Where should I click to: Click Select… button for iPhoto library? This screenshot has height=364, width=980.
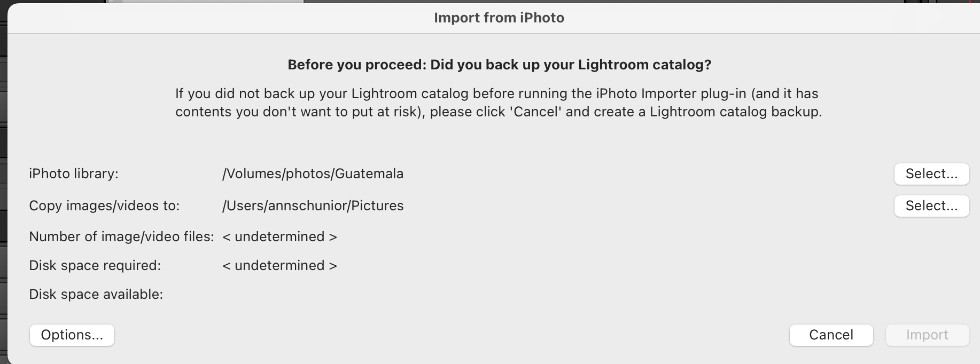931,174
